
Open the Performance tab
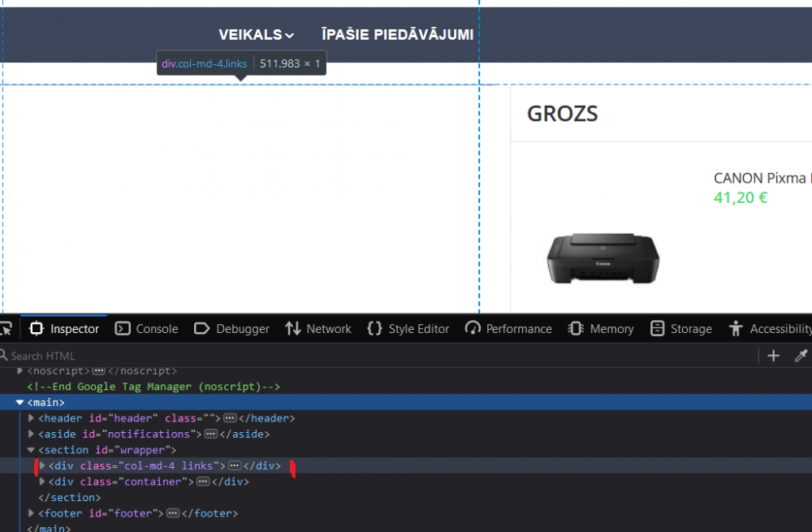[x=508, y=328]
